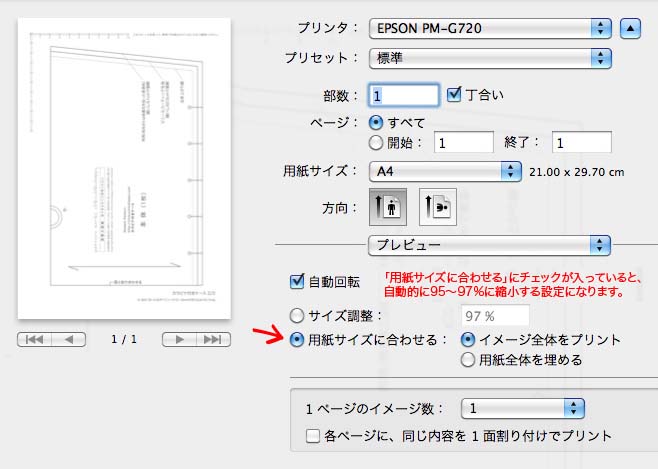658x469 pixels.
Task: Click the 97 % scale field
Action: coord(495,315)
